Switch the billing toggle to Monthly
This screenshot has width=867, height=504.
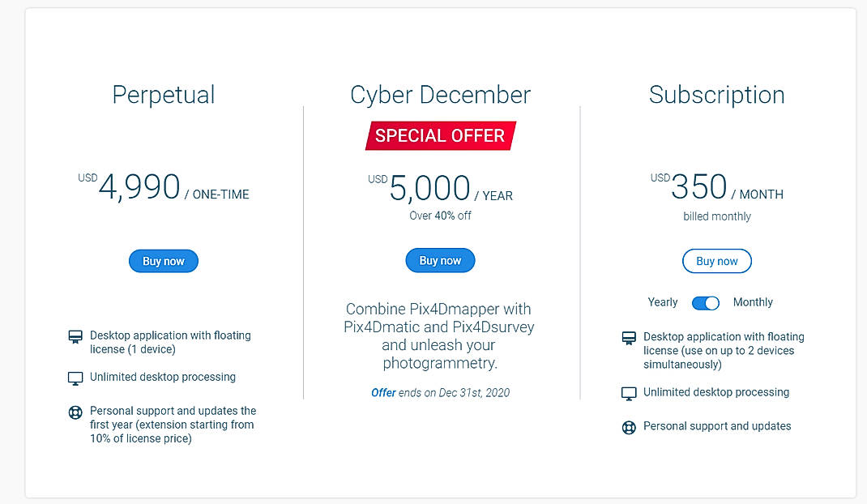[x=753, y=301]
